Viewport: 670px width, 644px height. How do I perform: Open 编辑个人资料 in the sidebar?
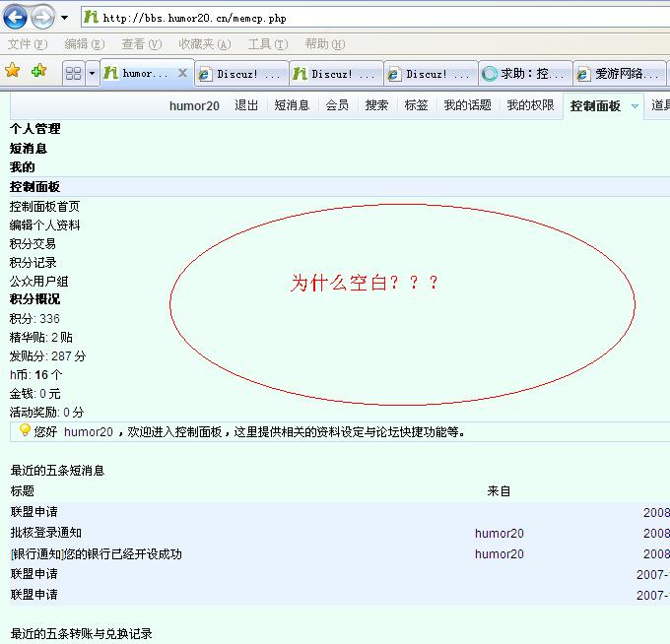[x=45, y=225]
